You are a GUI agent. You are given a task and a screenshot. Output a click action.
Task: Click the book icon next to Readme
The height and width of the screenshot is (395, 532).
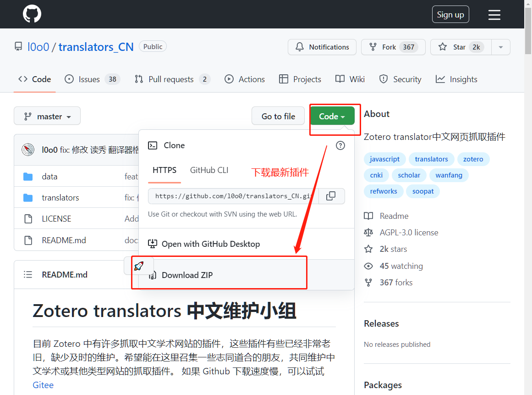coord(368,216)
